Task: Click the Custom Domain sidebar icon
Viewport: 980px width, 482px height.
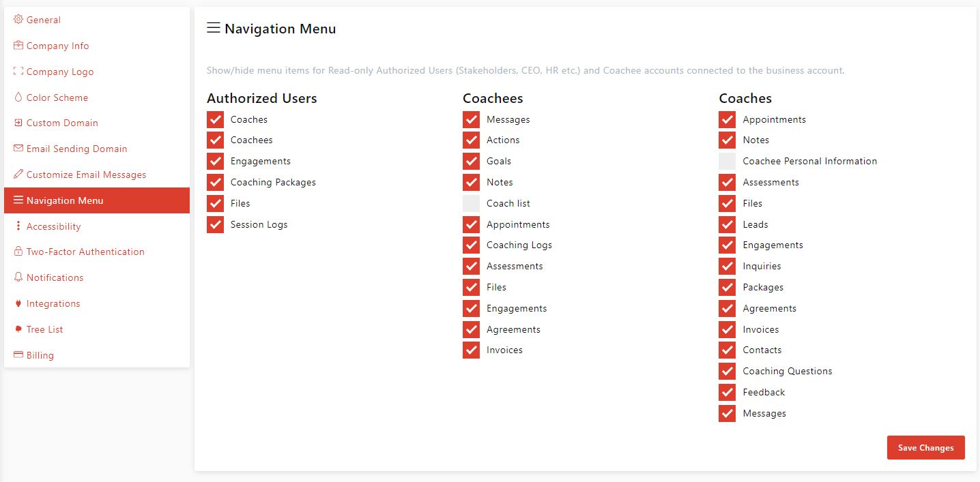Action: (18, 123)
